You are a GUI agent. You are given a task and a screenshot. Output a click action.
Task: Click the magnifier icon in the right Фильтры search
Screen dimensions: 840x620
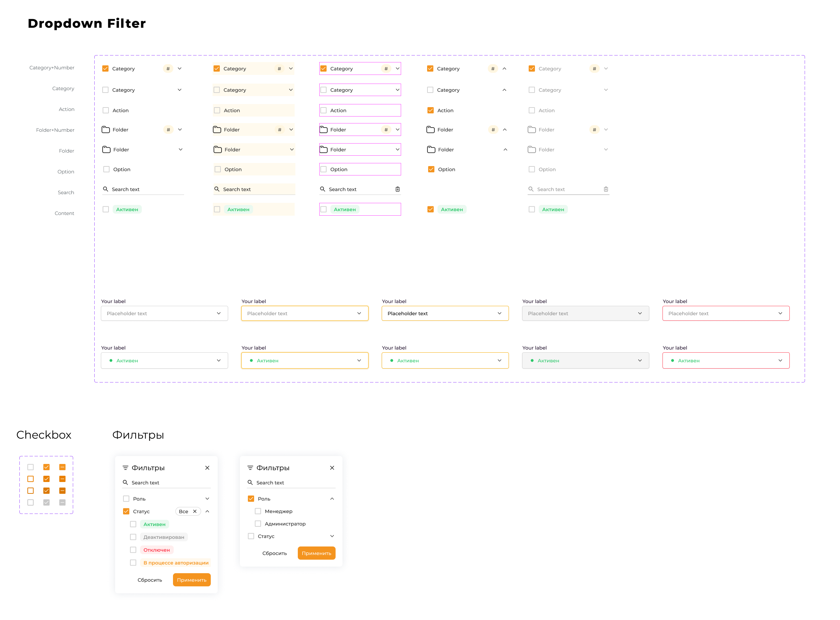tap(250, 482)
